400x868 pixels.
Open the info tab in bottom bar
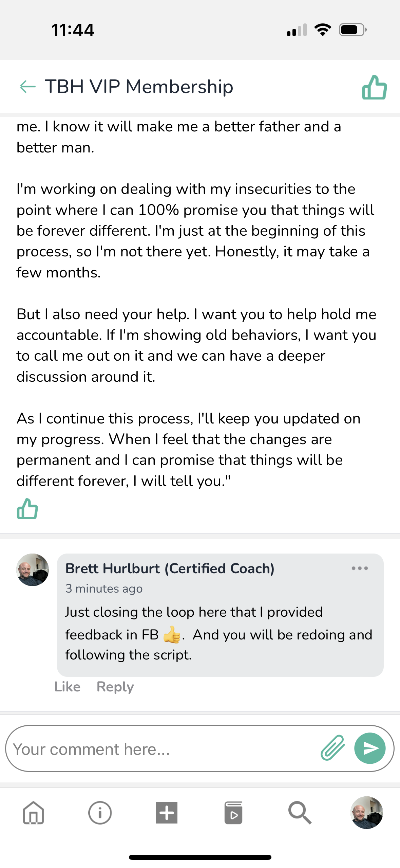(100, 813)
